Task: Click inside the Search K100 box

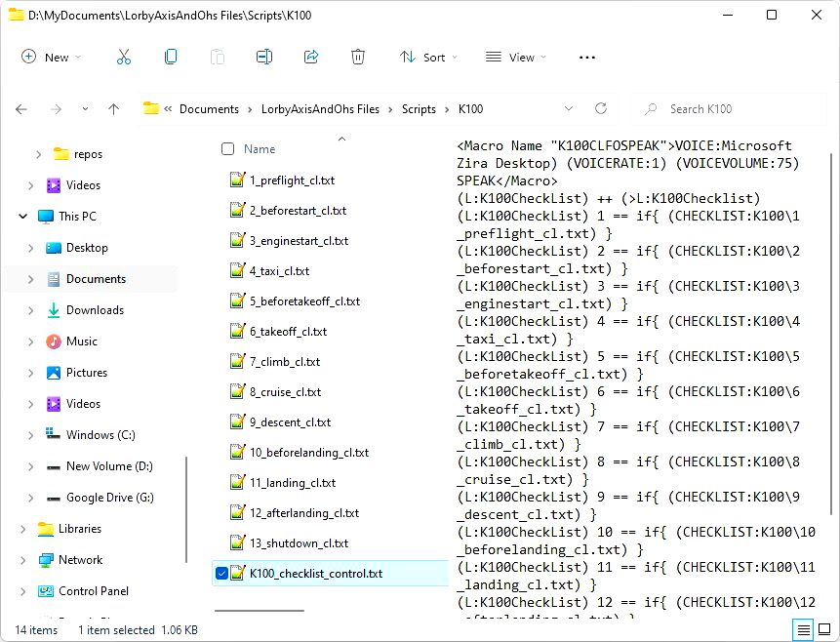Action: tap(702, 108)
